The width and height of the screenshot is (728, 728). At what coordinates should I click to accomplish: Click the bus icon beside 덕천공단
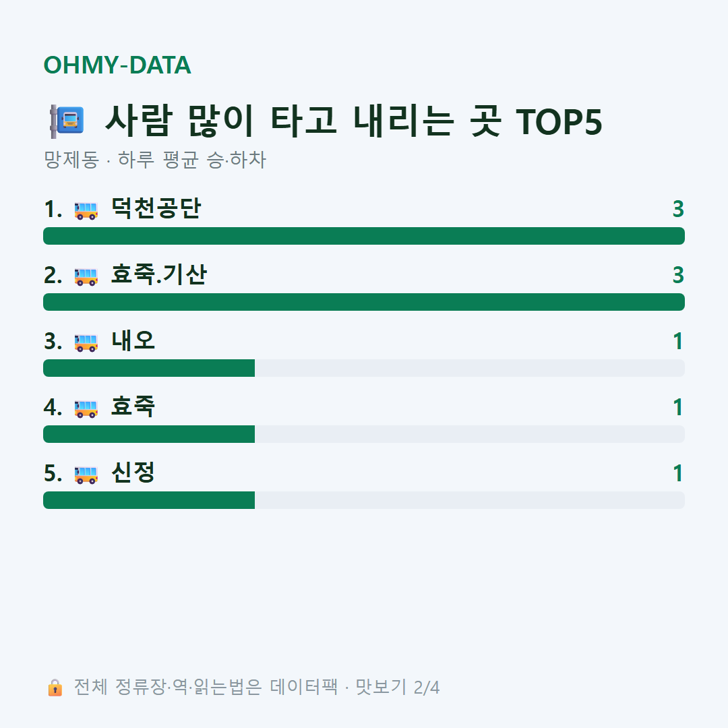point(86,210)
